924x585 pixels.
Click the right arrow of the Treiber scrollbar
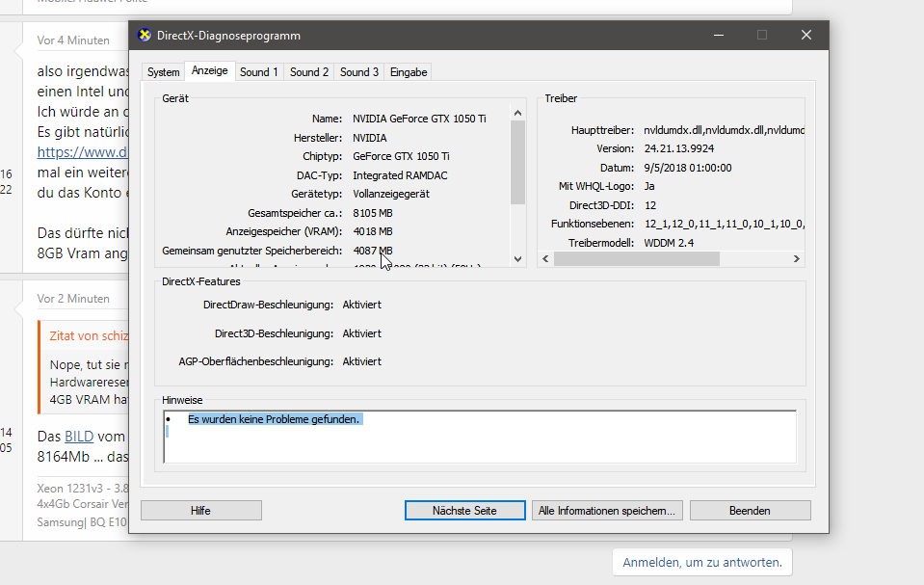(796, 258)
